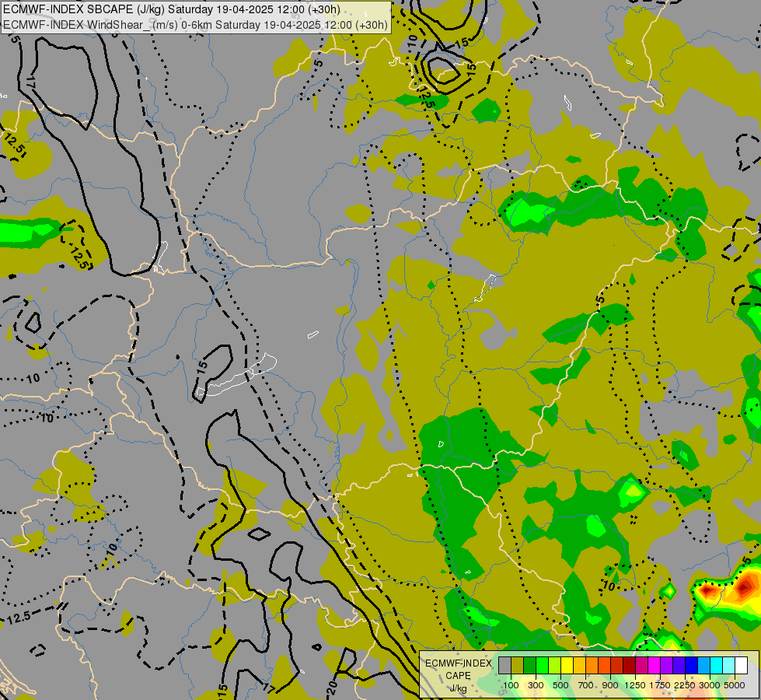This screenshot has width=761, height=700.
Task: Click the 'ECMWF-INDEX SBCAPE (J/kg)' title line
Action: [172, 9]
